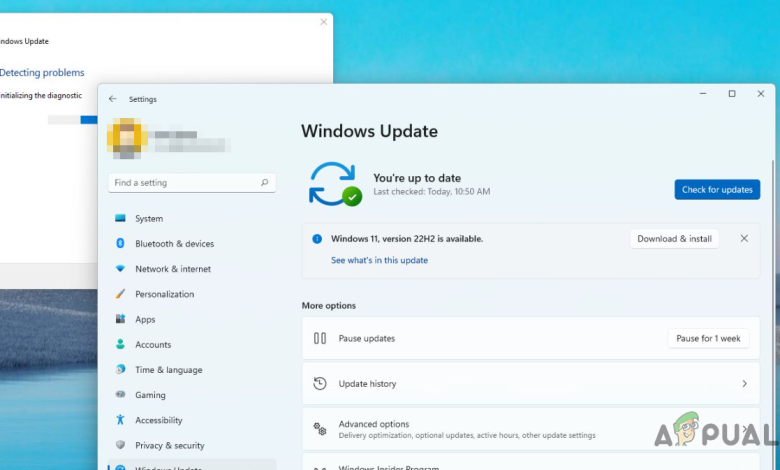
Task: Click the troubleshooter progress bar
Action: point(73,119)
